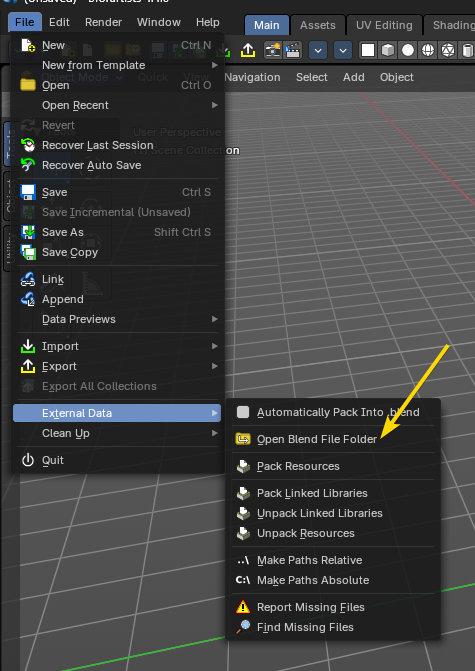475x671 pixels.
Task: Click the Render Animation clapperboard icon
Action: 293,50
